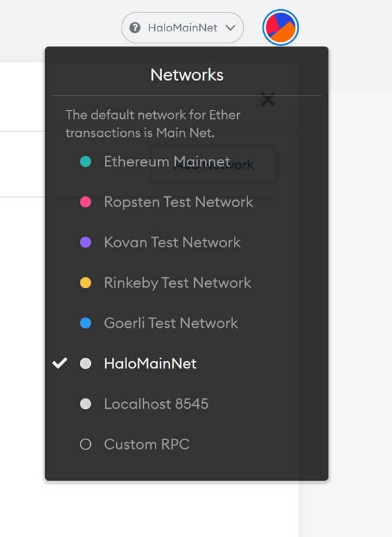Screen dimensions: 392x537
Task: Select the grey HaloMainNet radio dot
Action: tap(86, 364)
